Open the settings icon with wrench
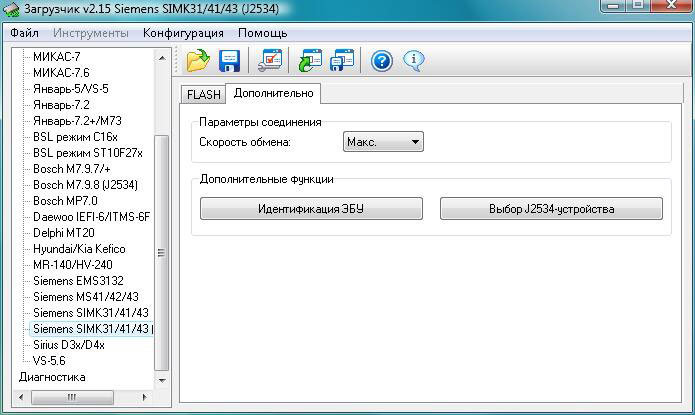Screen dimensions: 695x415 tap(269, 61)
